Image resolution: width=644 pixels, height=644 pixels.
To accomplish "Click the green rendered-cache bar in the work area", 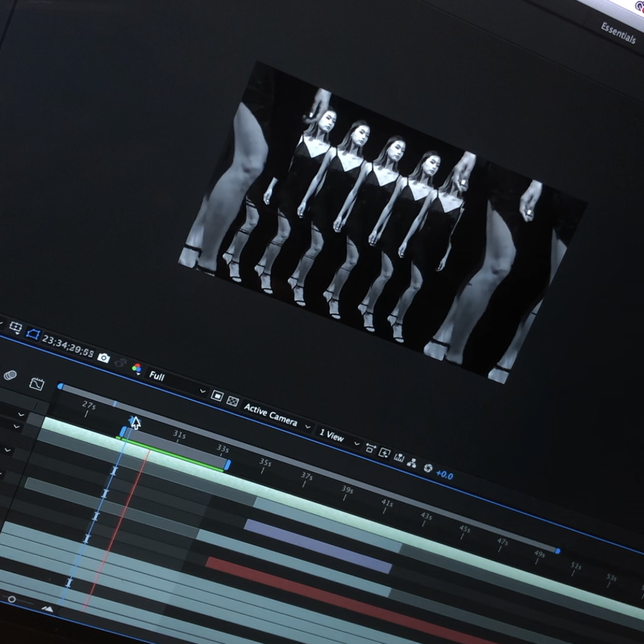I will click(x=172, y=455).
